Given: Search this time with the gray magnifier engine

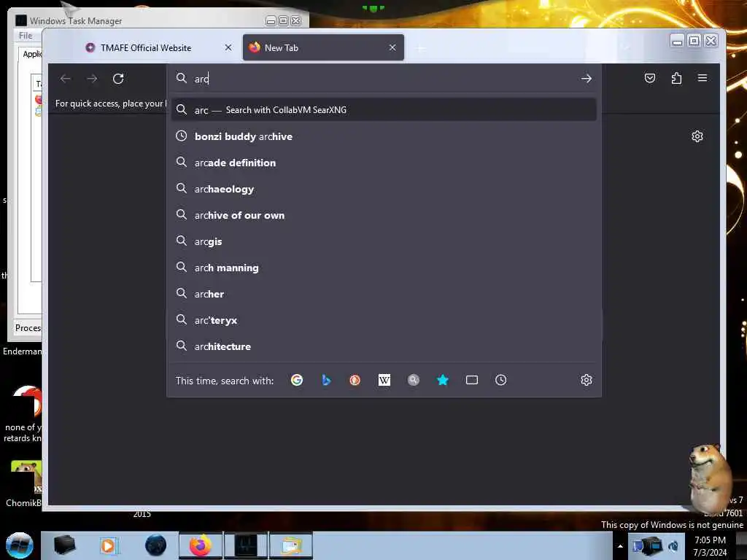Looking at the screenshot, I should 414,380.
